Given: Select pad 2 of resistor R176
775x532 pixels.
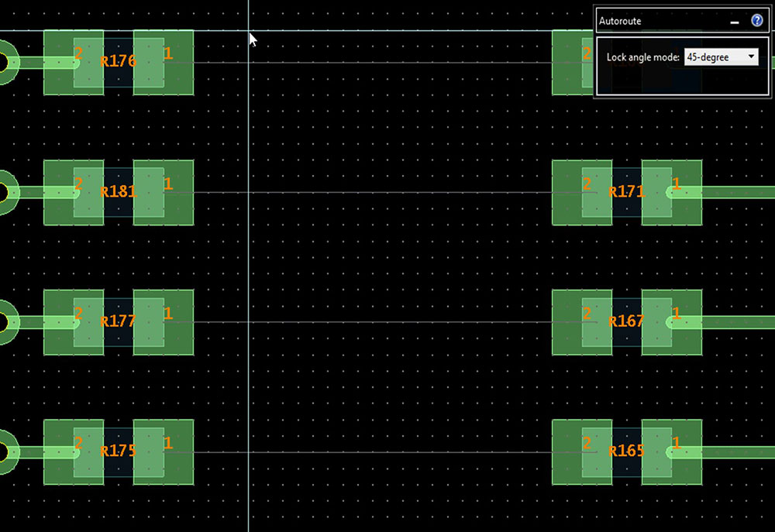Looking at the screenshot, I should coord(74,63).
